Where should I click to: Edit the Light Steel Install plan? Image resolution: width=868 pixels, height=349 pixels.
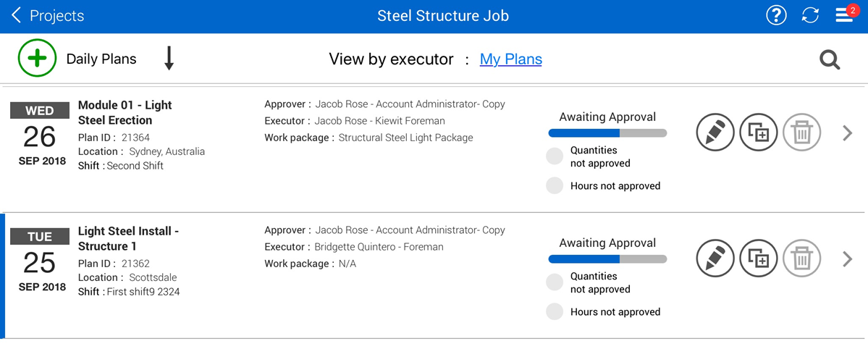(x=715, y=258)
